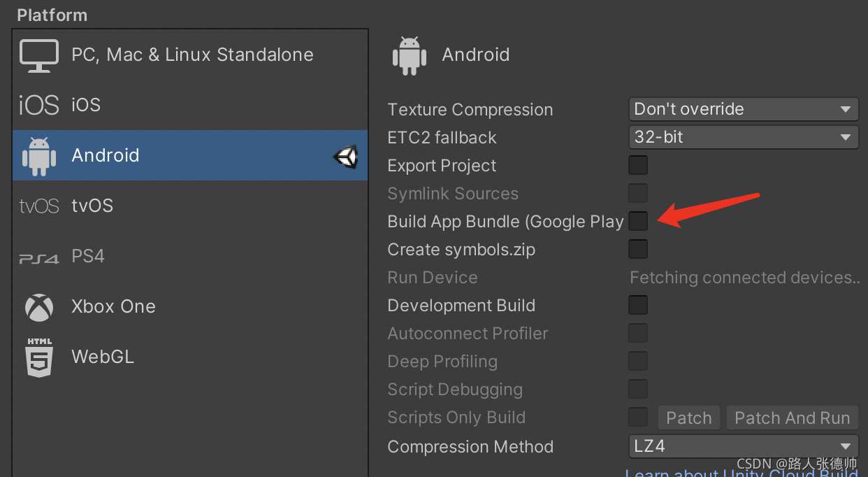
Task: Click the tvOS platform icon
Action: [x=38, y=205]
